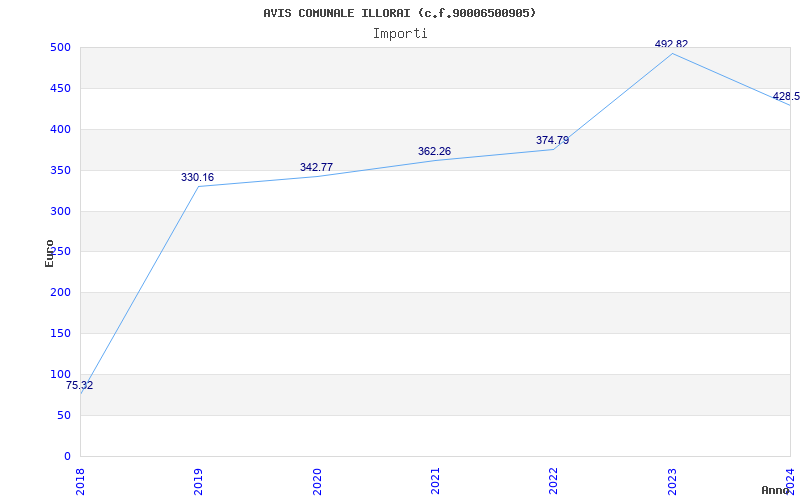
Task: Click the Anno x-axis title
Action: click(776, 490)
